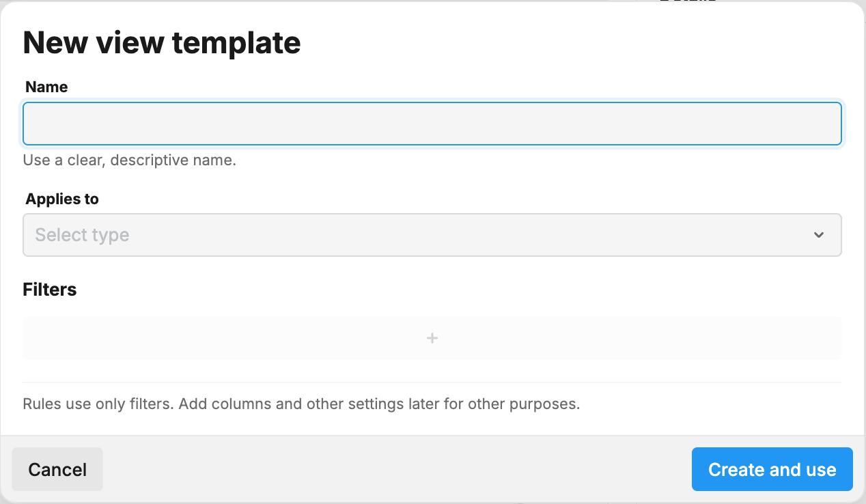
Task: Confirm the template with Create and use
Action: tap(772, 469)
